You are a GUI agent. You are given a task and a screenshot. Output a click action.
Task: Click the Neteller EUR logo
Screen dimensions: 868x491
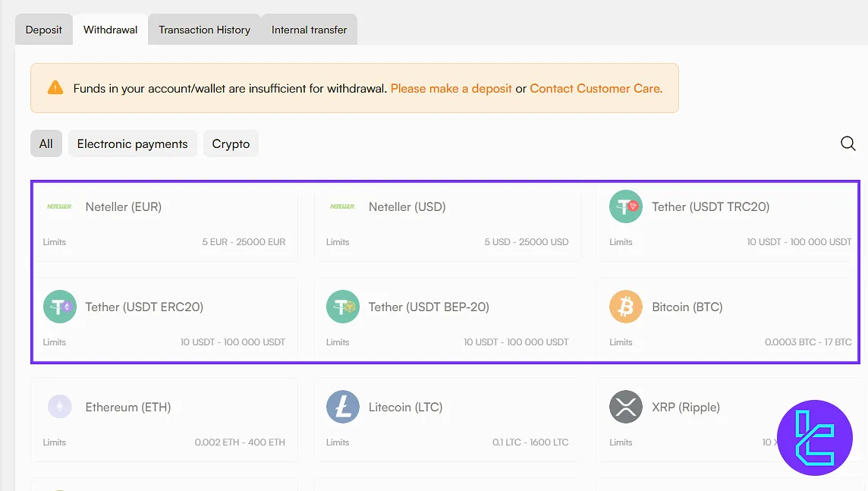tap(59, 206)
